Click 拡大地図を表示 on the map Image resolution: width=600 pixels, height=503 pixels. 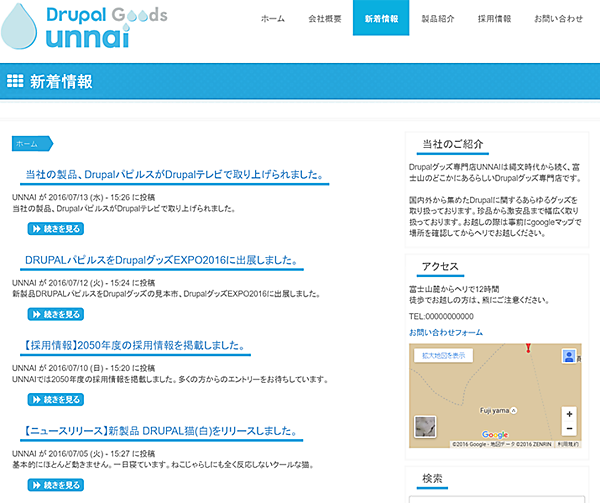(x=443, y=355)
